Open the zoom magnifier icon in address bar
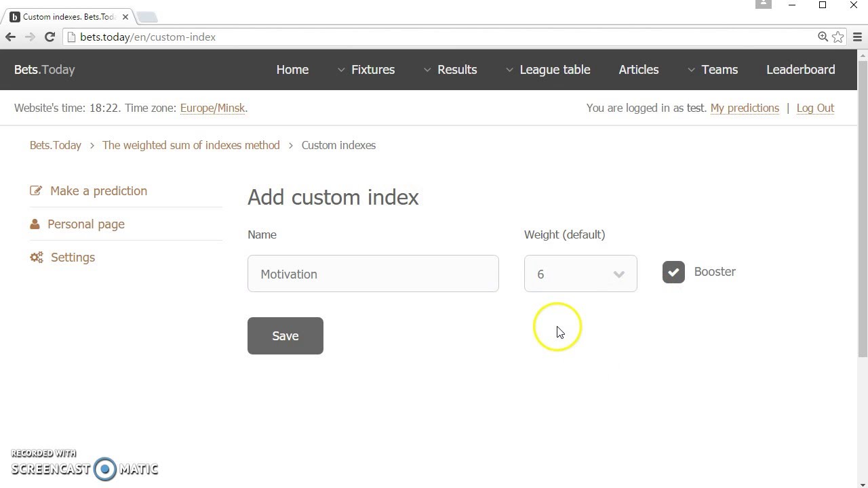Screen dimensions: 868x488 (x=823, y=37)
